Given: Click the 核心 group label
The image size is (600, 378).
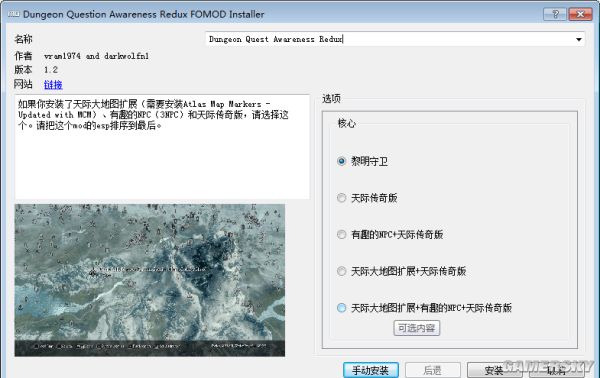Looking at the screenshot, I should tap(346, 123).
